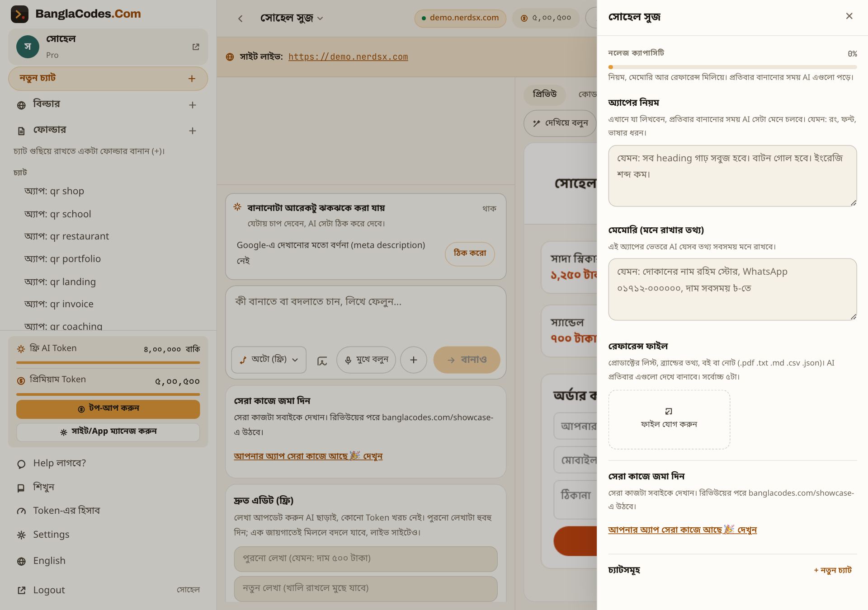Click the দেখিয়ে বলুন button

pyautogui.click(x=561, y=123)
